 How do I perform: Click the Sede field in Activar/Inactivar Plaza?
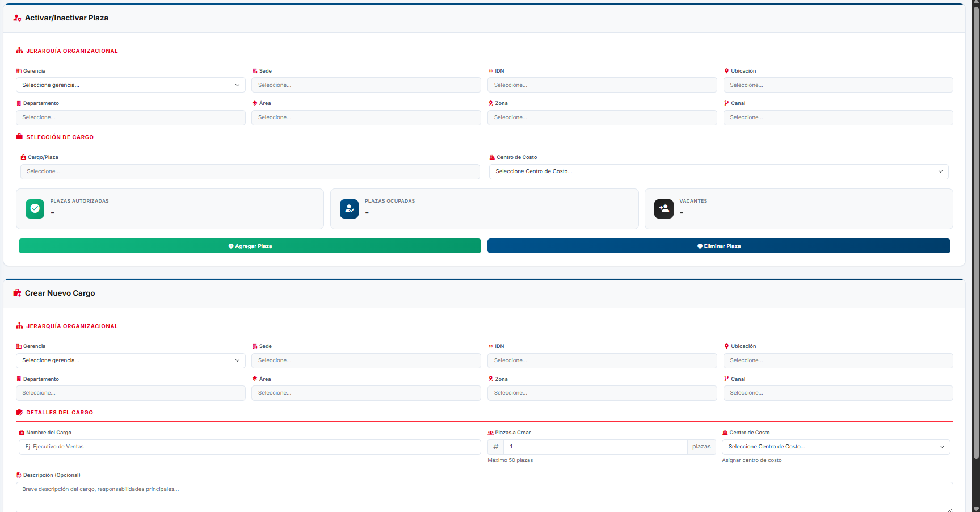[366, 85]
